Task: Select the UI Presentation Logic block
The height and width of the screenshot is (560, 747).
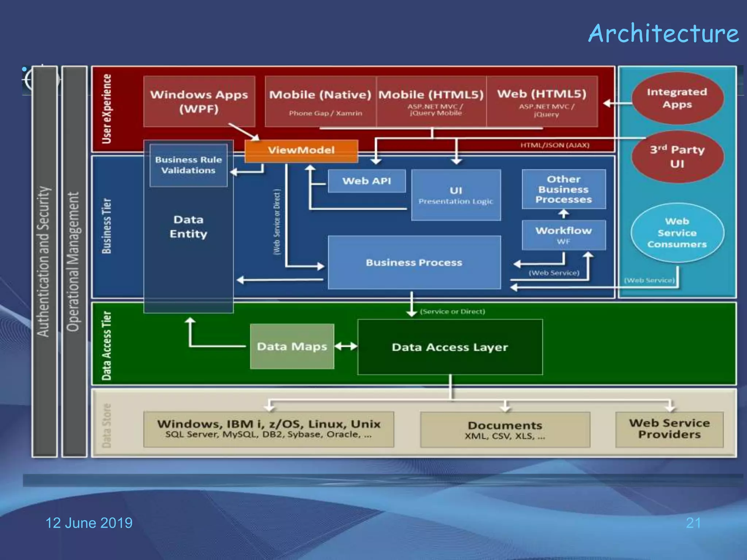Action: click(x=456, y=195)
